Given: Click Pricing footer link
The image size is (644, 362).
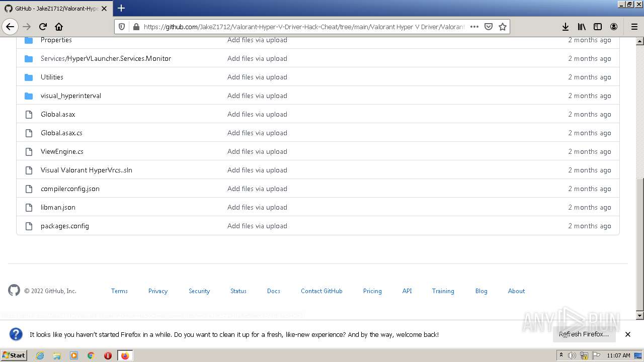Looking at the screenshot, I should [x=372, y=291].
